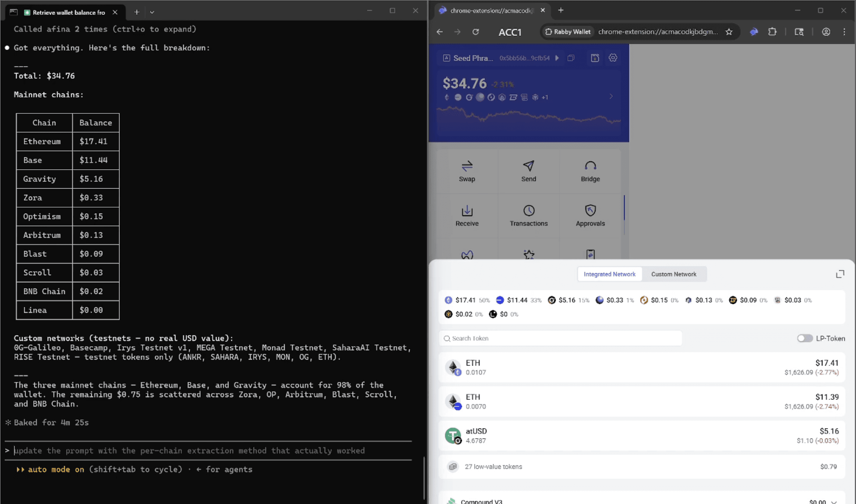The height and width of the screenshot is (504, 856).
Task: Open the ETH $11.39 token row
Action: pos(642,401)
